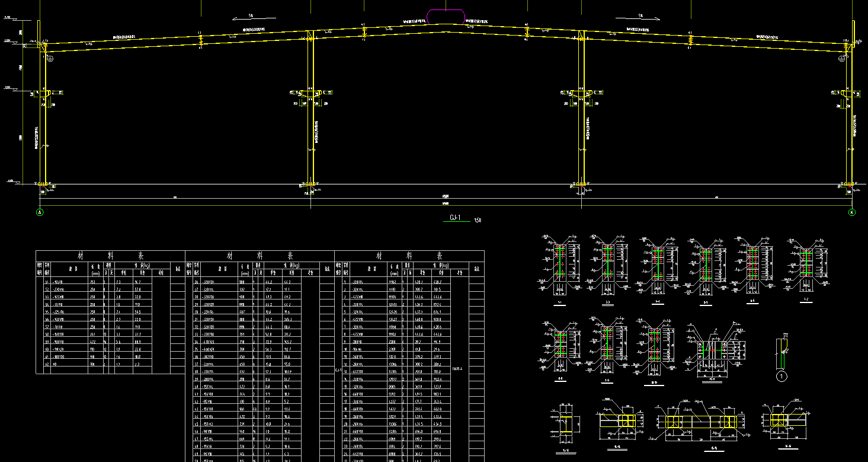The height and width of the screenshot is (462, 868).
Task: Click grid axis bubble A
Action: 40,212
